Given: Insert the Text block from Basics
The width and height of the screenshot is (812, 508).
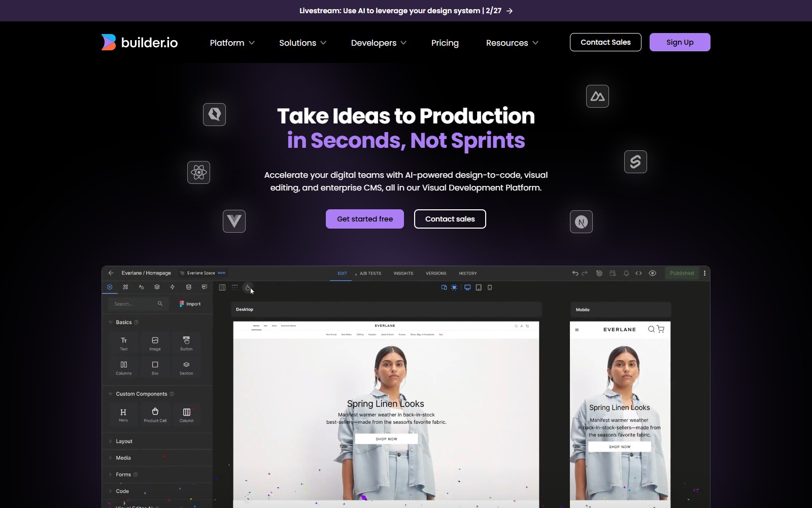Looking at the screenshot, I should click(124, 343).
